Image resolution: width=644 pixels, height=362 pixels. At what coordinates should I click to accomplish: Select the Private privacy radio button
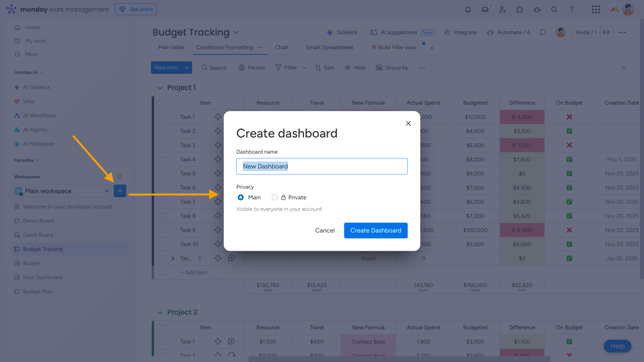(274, 197)
